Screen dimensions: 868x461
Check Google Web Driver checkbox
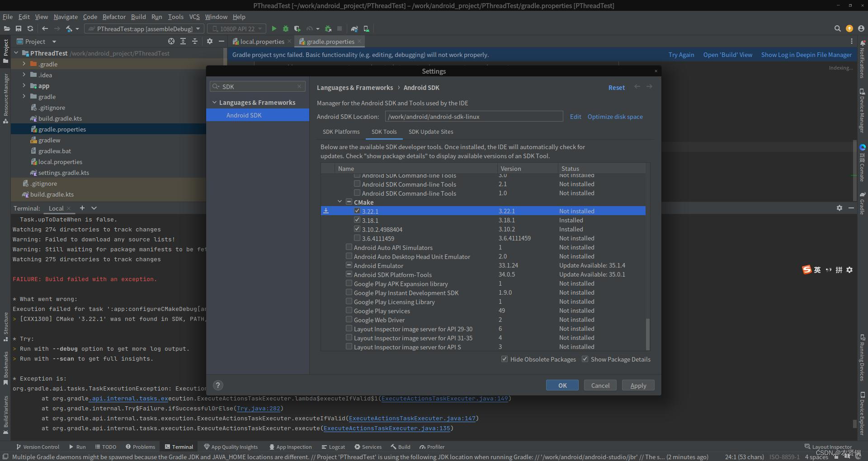pos(349,319)
